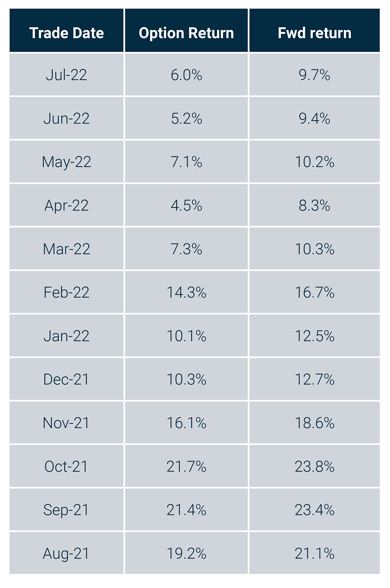Select the Apr-22 trade date cell

66,206
